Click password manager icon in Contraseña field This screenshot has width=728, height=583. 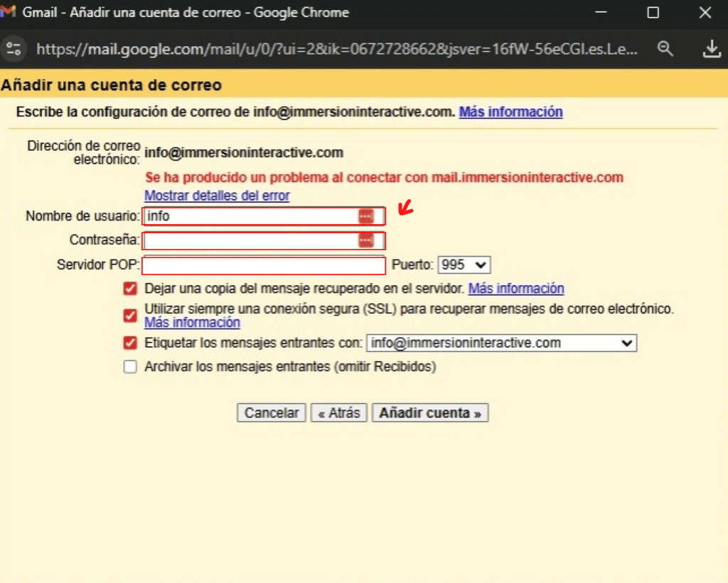click(365, 241)
